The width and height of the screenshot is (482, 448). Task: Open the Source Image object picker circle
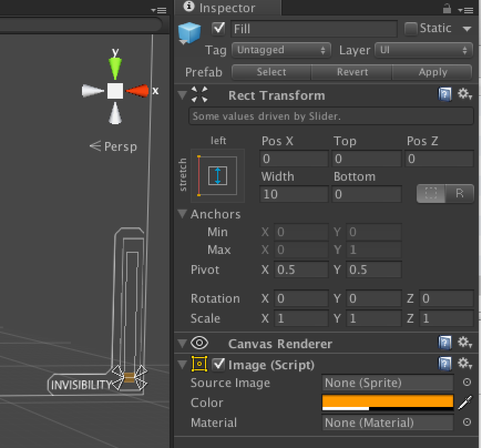(x=466, y=383)
